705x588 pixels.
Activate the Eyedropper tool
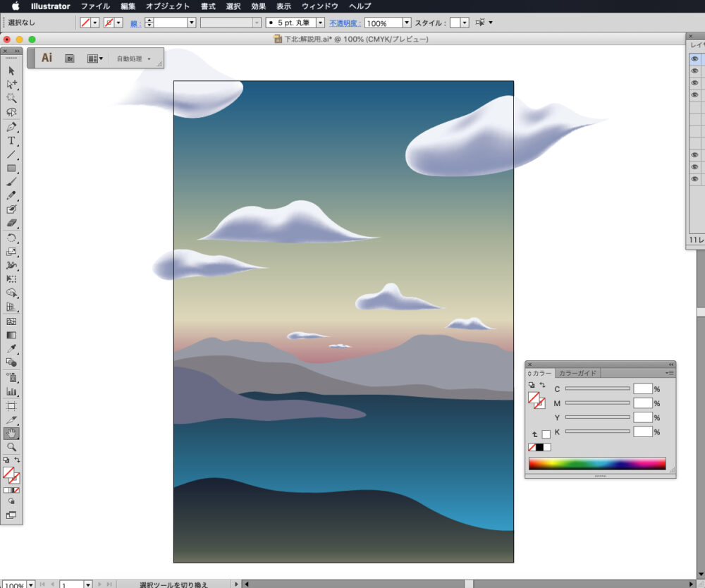(11, 349)
